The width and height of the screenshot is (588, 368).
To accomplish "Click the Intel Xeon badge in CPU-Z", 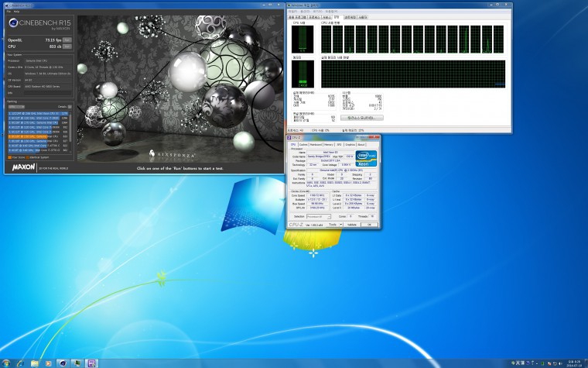I will pos(366,159).
